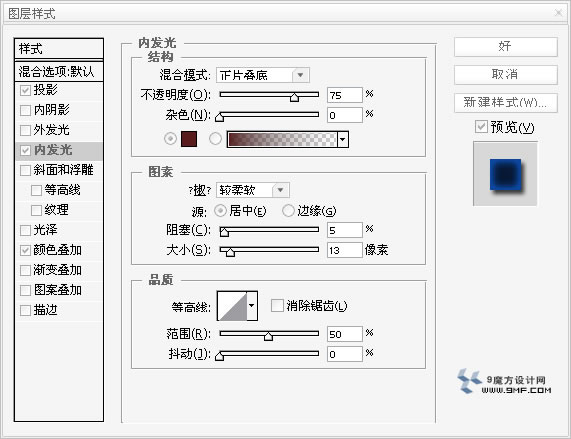Expand the blend mode 正片叠底 dropdown
Image resolution: width=571 pixels, height=439 pixels.
(300, 75)
